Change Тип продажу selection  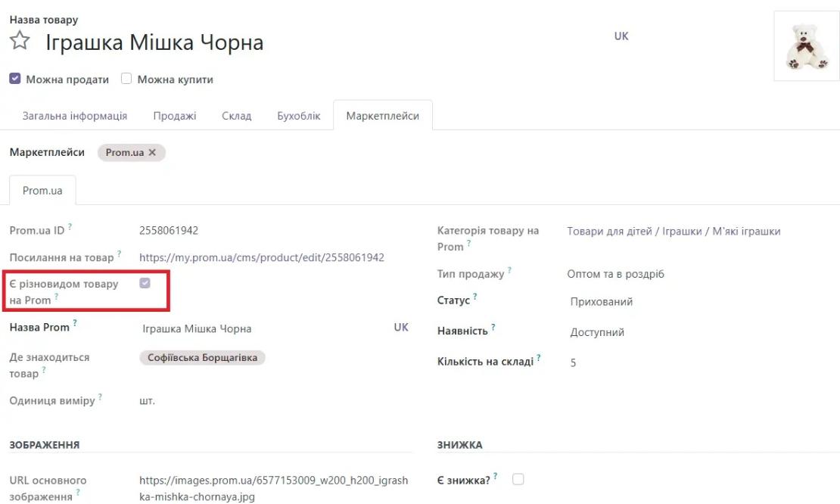617,273
